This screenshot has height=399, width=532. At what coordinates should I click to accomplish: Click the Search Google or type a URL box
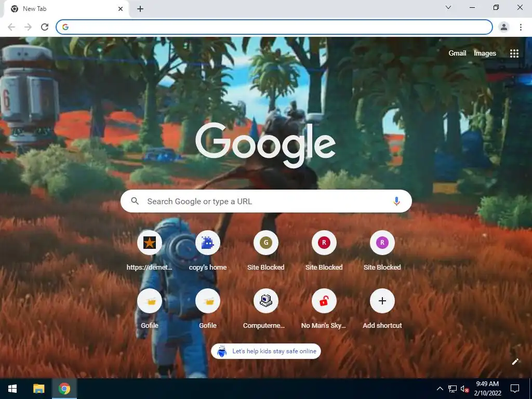tap(266, 201)
